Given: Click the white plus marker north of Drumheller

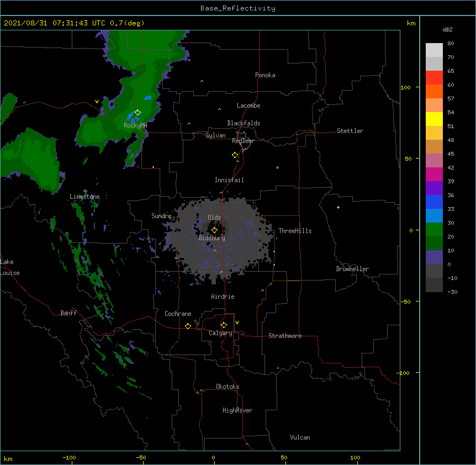Looking at the screenshot, I should point(338,207).
